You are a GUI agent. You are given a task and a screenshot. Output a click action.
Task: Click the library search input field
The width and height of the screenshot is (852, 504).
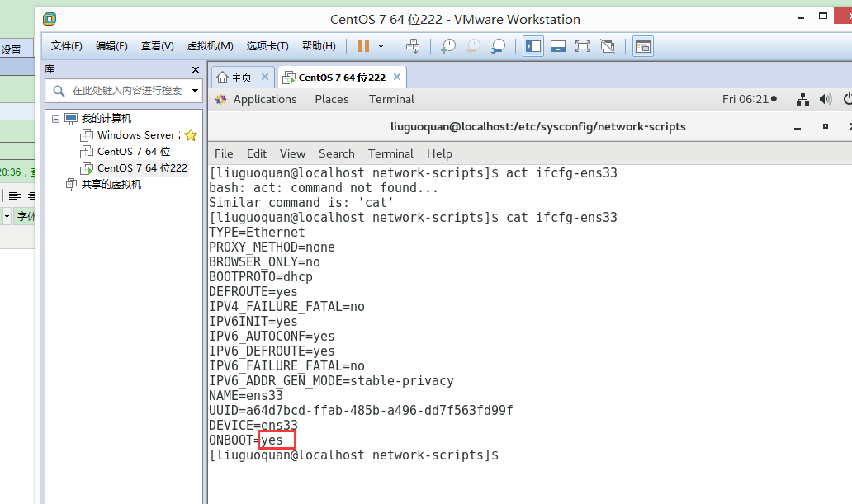click(x=123, y=91)
